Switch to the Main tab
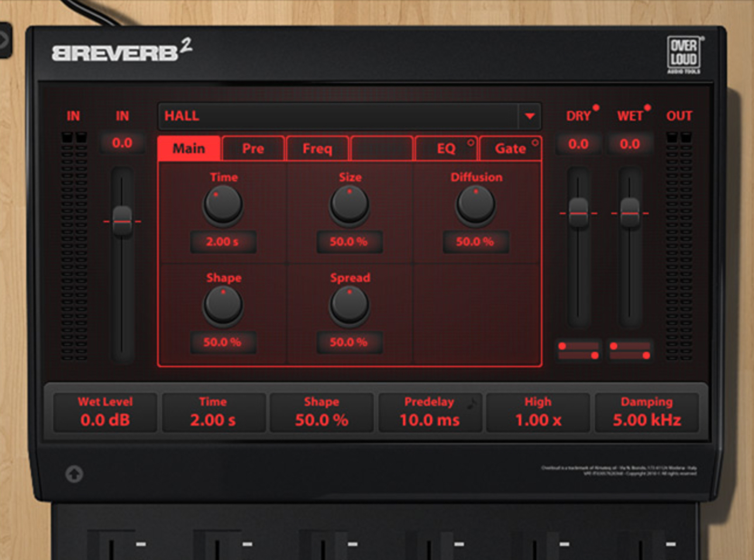 tap(189, 148)
